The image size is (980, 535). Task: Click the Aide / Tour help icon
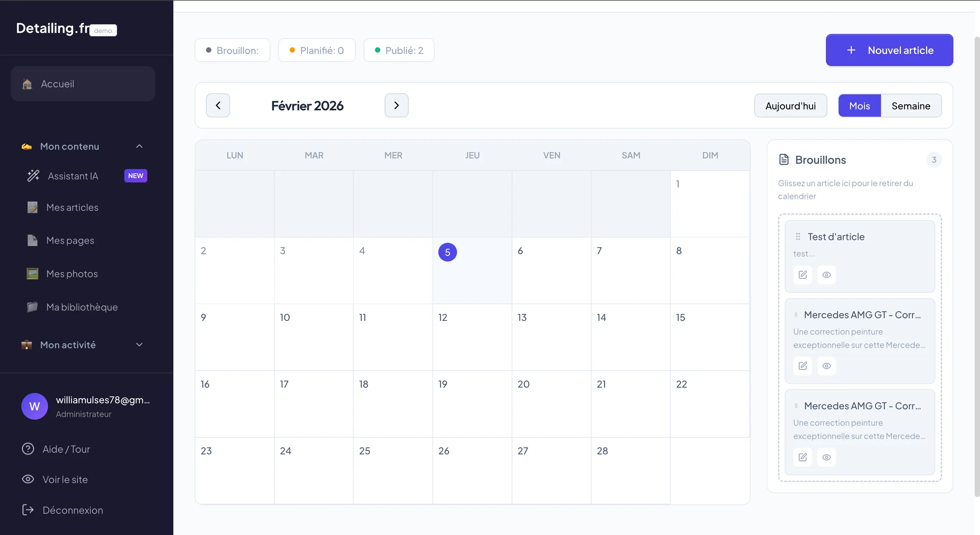tap(28, 449)
